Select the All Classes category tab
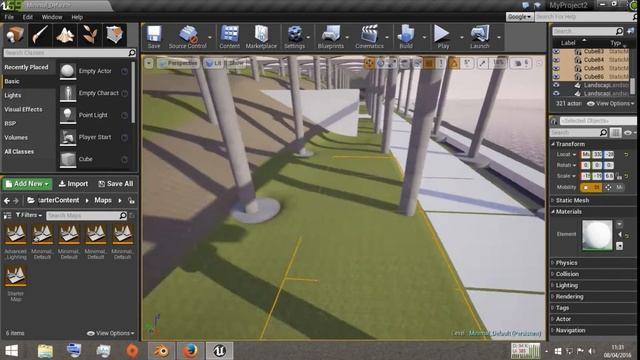The image size is (640, 360). coord(19,151)
